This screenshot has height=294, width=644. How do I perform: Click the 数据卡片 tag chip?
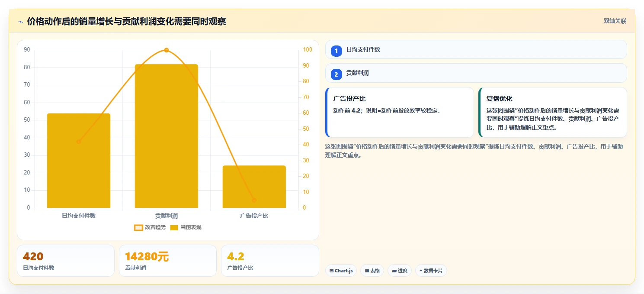pyautogui.click(x=431, y=271)
